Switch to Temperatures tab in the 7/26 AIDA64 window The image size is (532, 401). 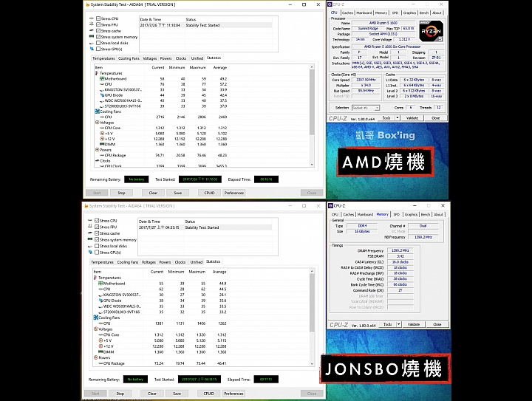tap(103, 58)
